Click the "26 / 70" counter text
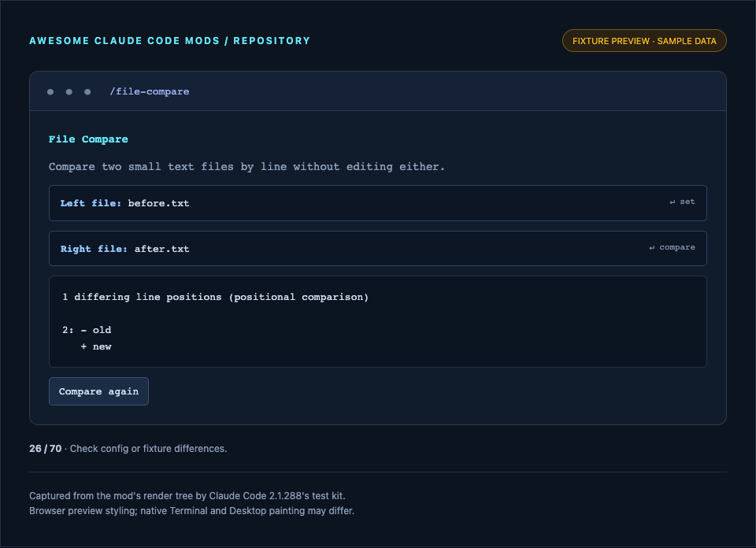 click(x=46, y=449)
